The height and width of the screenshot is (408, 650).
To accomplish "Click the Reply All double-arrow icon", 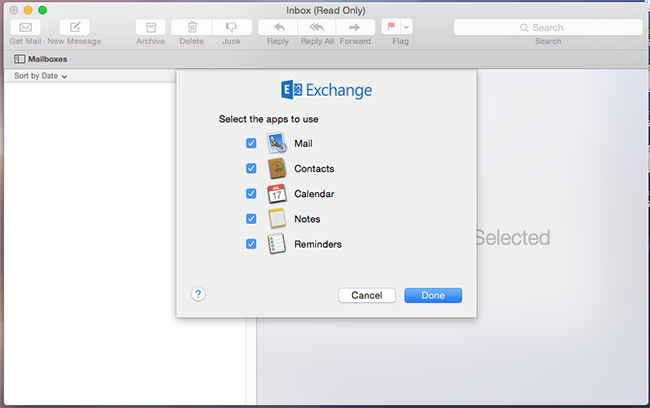I will (317, 27).
